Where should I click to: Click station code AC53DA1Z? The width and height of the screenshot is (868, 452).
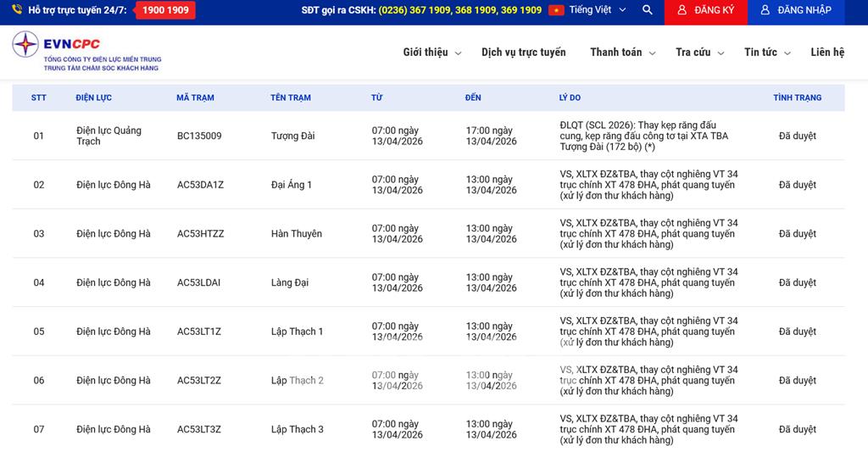pos(200,185)
